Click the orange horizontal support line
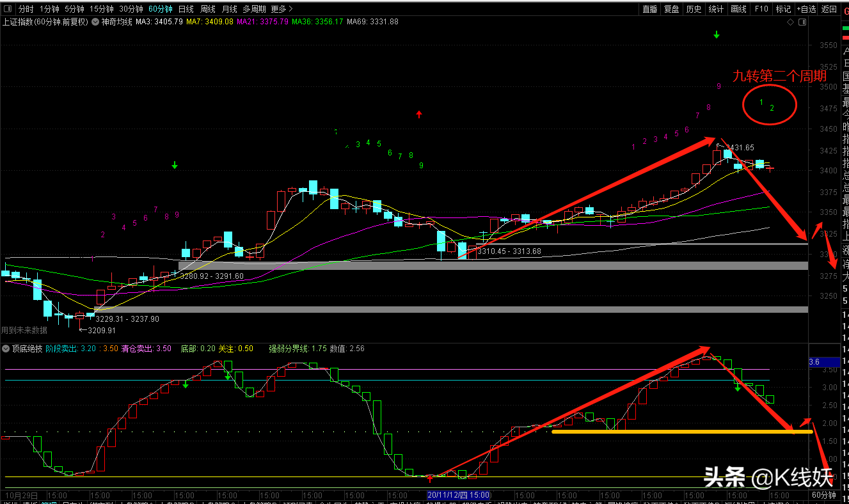 click(678, 431)
